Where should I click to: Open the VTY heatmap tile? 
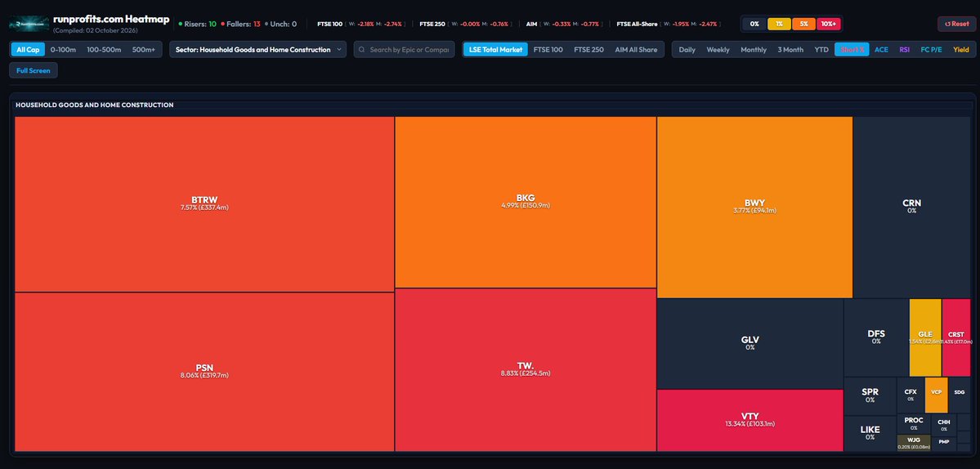click(x=750, y=420)
